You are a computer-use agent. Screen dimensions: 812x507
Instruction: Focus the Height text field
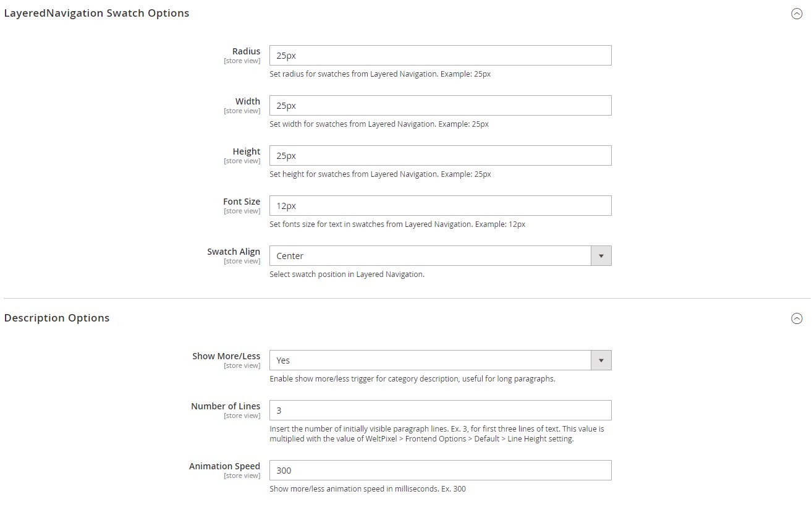pyautogui.click(x=440, y=156)
